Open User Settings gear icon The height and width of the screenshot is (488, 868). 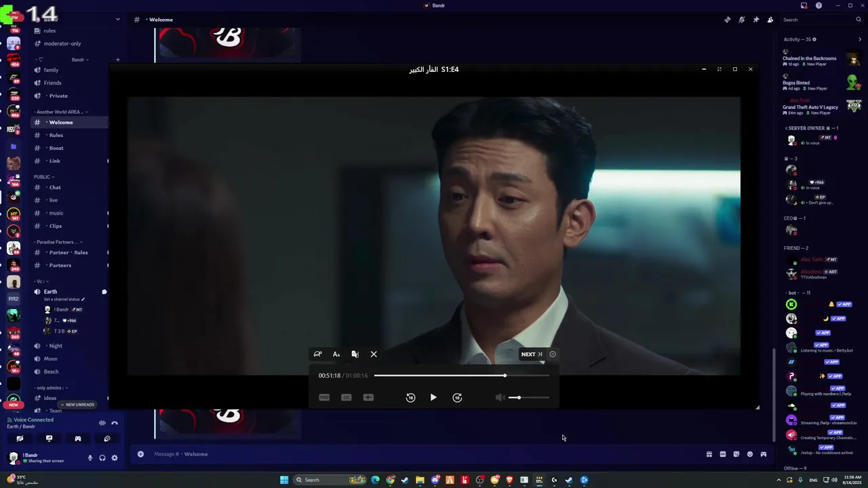[115, 458]
